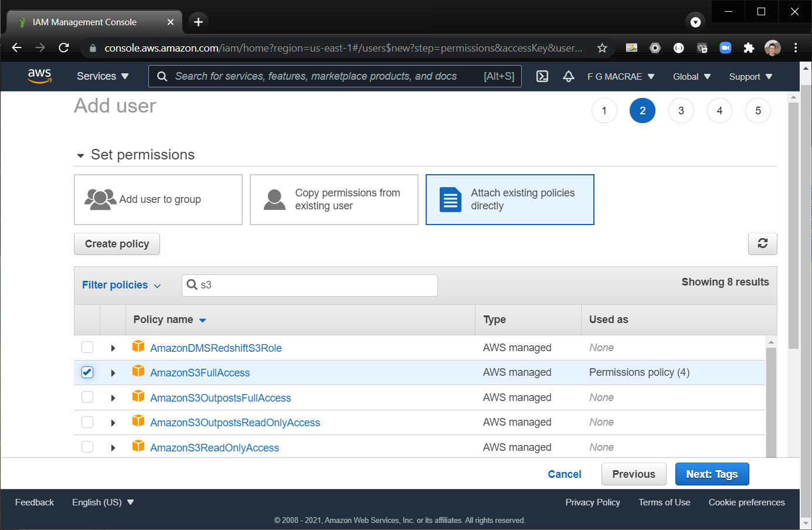The width and height of the screenshot is (812, 530).
Task: Click the search magnifier icon in policy filter
Action: click(192, 285)
